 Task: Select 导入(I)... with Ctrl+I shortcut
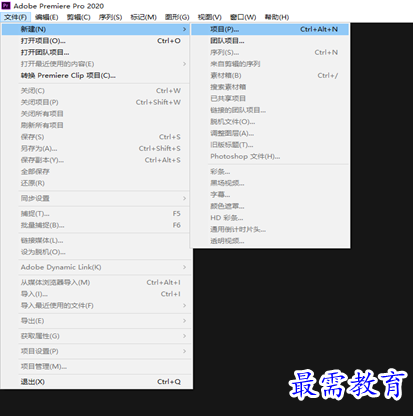pyautogui.click(x=96, y=294)
